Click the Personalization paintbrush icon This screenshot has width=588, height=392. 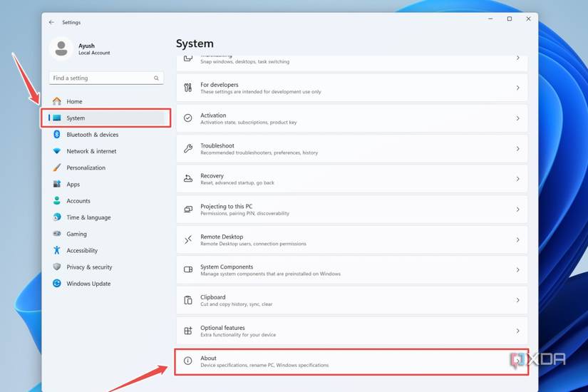click(x=57, y=167)
